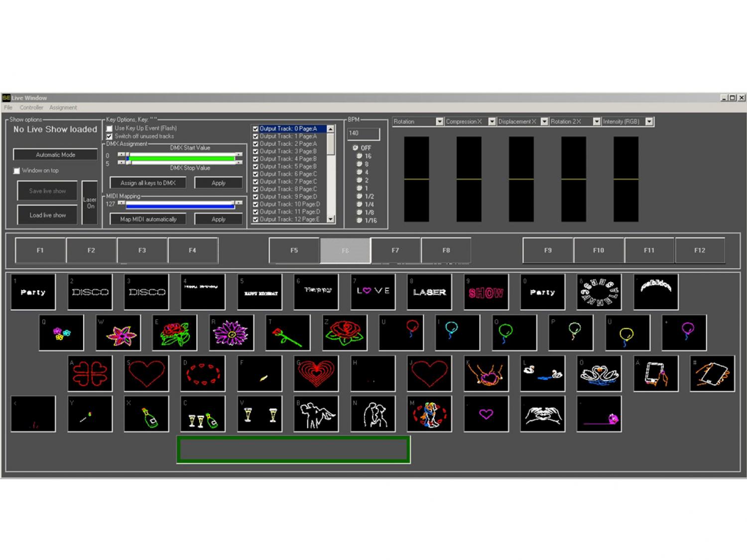
Task: Activate the four-leaf clover hearts pattern
Action: pos(90,374)
